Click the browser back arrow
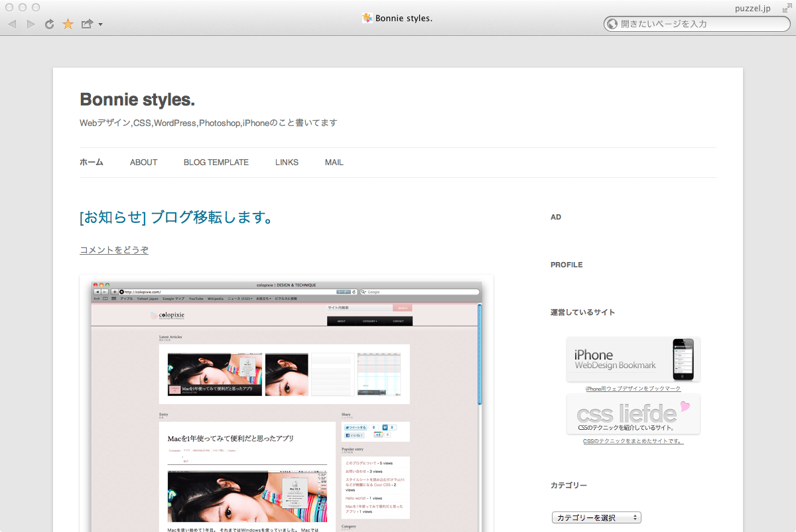Screen dimensions: 796x532 (x=12, y=25)
